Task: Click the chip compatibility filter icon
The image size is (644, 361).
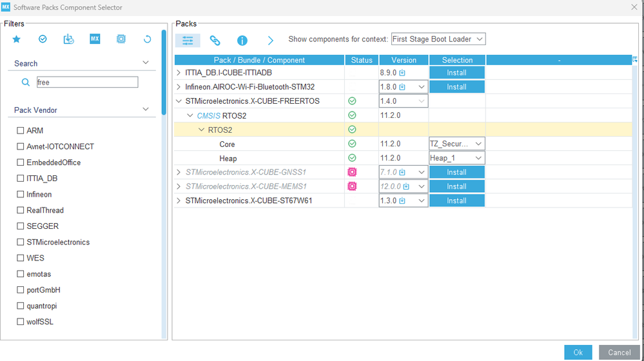Action: pyautogui.click(x=121, y=39)
